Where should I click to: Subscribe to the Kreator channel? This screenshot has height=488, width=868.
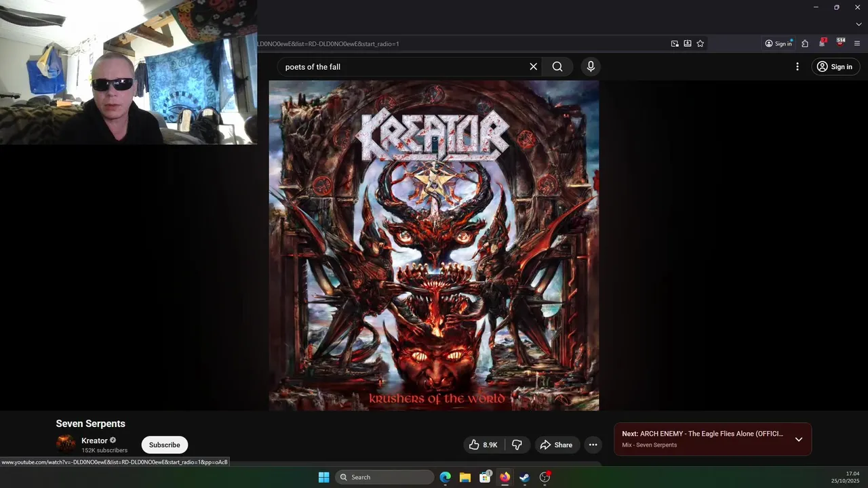(x=165, y=445)
